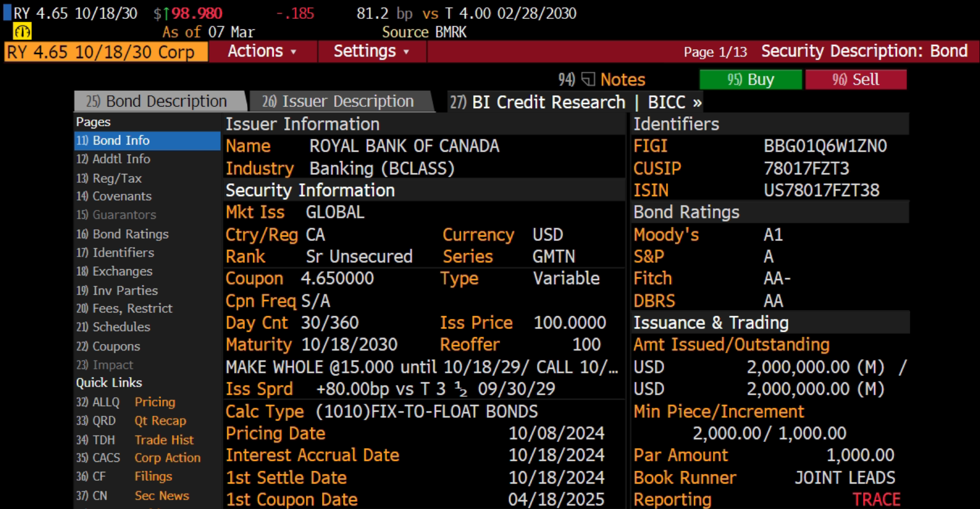Open the Actions dropdown menu
The height and width of the screenshot is (509, 980).
[x=262, y=52]
